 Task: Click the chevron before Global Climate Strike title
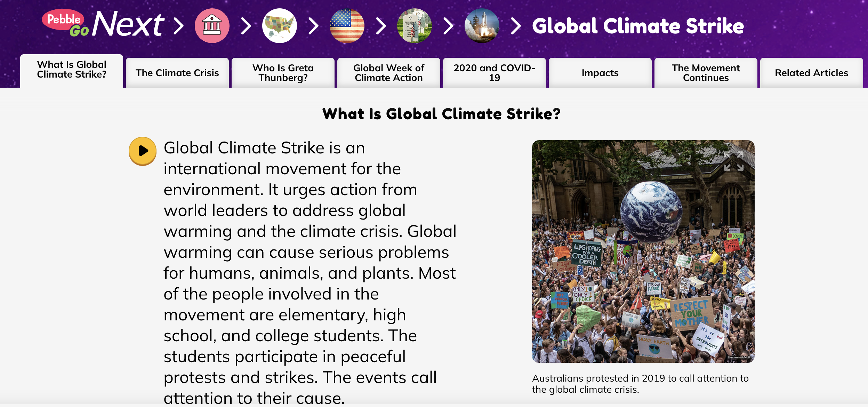click(x=516, y=26)
